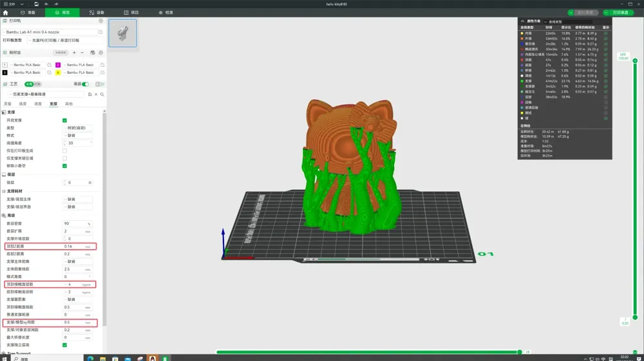Click the Slice Plate button
The height and width of the screenshot is (361, 644).
coord(585,13)
